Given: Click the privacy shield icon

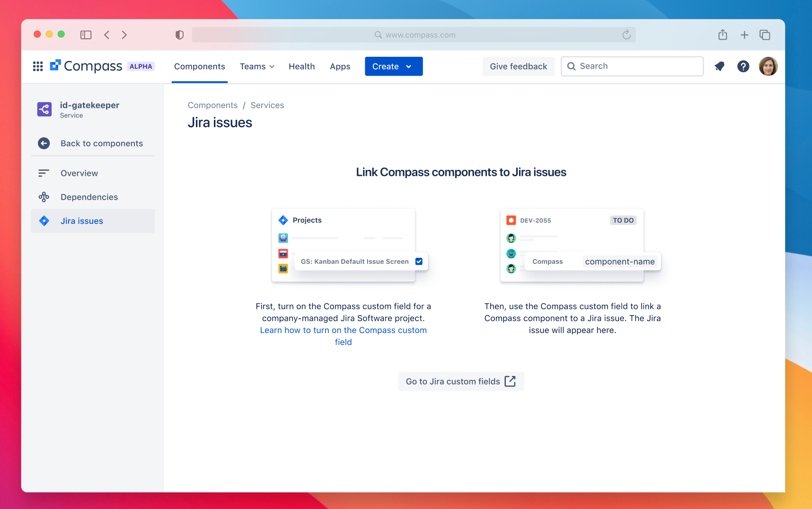Looking at the screenshot, I should (179, 35).
